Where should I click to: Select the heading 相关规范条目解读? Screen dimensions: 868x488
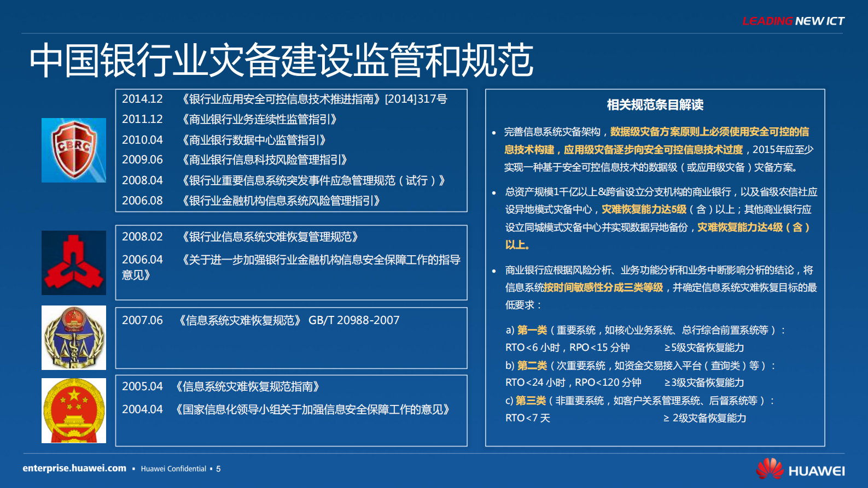[x=655, y=105]
